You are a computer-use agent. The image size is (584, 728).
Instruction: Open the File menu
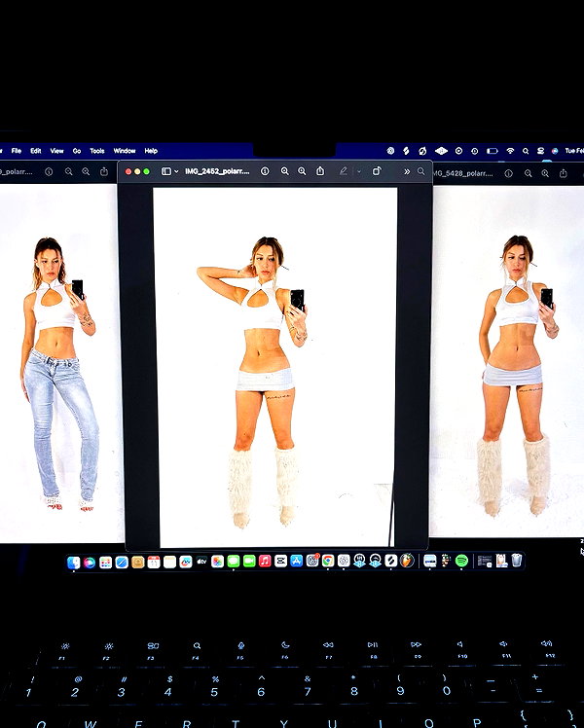(x=17, y=151)
